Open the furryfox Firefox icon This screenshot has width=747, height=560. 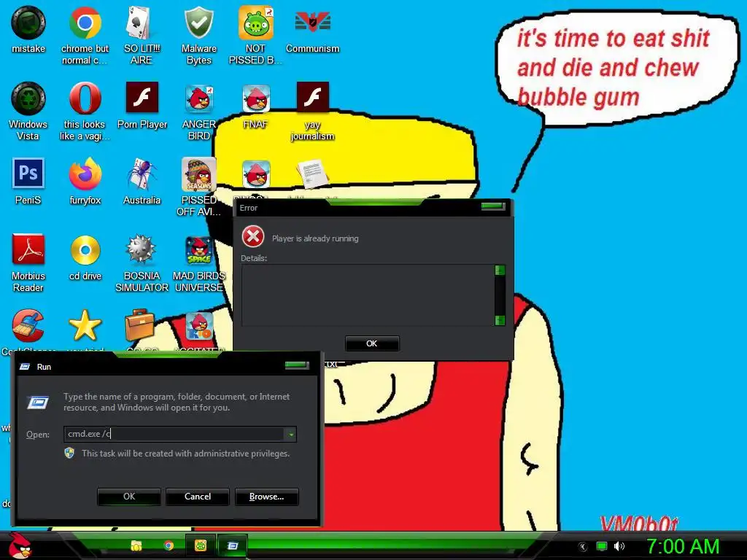point(85,174)
